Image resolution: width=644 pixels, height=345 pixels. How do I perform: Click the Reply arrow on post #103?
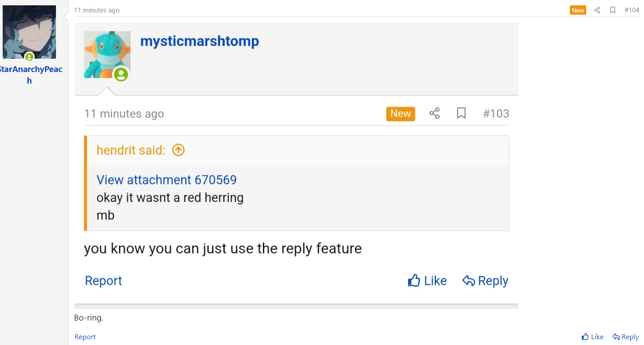[x=485, y=281]
